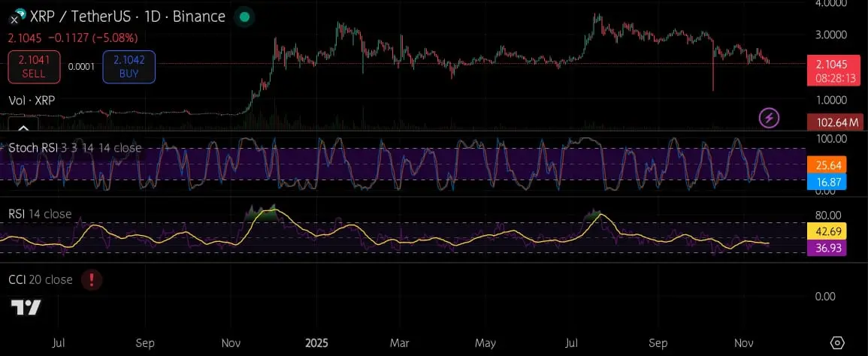This screenshot has width=868, height=356.
Task: Click the Mar time axis label
Action: [401, 342]
